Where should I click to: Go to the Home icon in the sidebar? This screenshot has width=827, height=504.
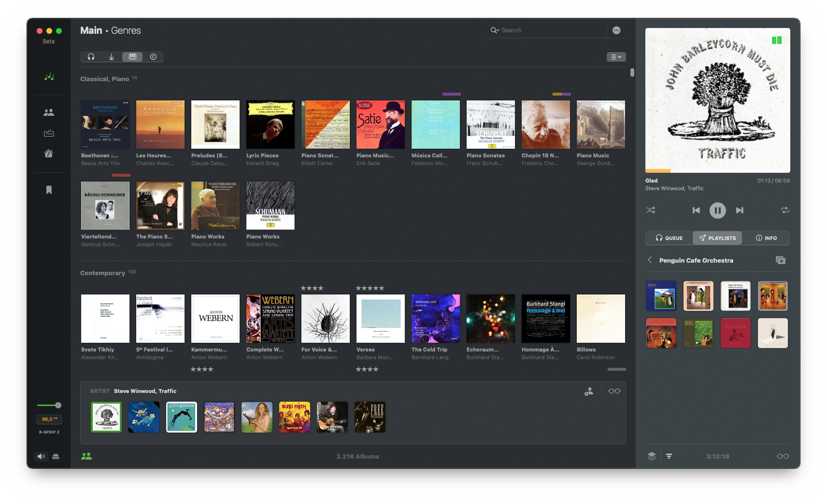pyautogui.click(x=49, y=154)
